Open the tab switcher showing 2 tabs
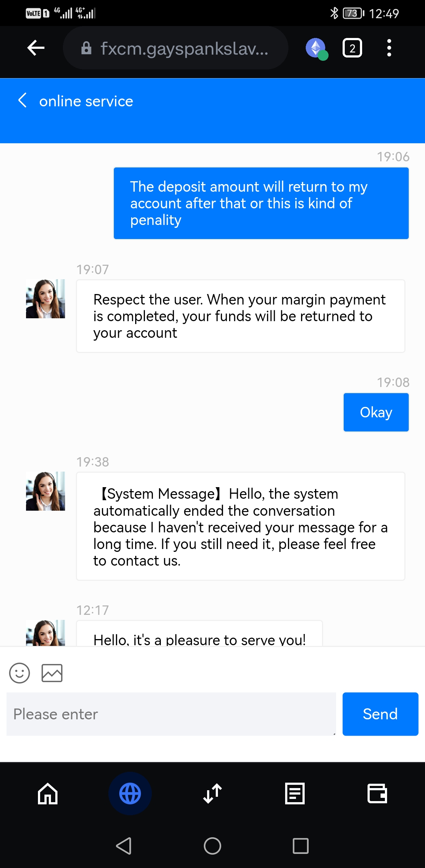The image size is (425, 868). coord(352,48)
